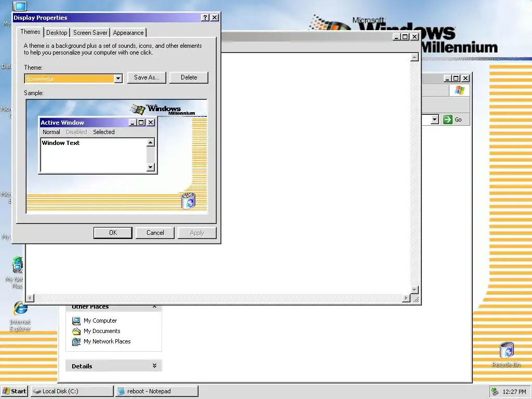Image resolution: width=532 pixels, height=399 pixels.
Task: Close the Notepad window
Action: [415, 37]
